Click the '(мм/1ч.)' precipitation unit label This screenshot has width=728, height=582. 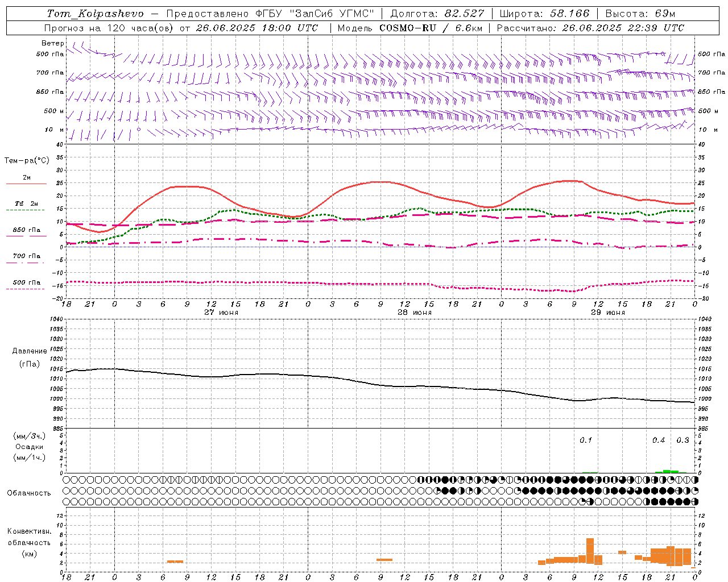click(x=30, y=458)
